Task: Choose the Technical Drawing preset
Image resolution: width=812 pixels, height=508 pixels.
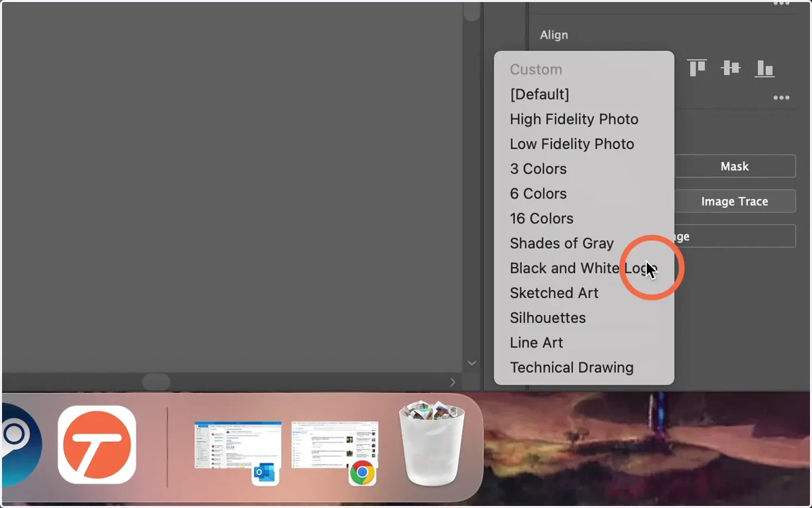Action: click(x=584, y=368)
